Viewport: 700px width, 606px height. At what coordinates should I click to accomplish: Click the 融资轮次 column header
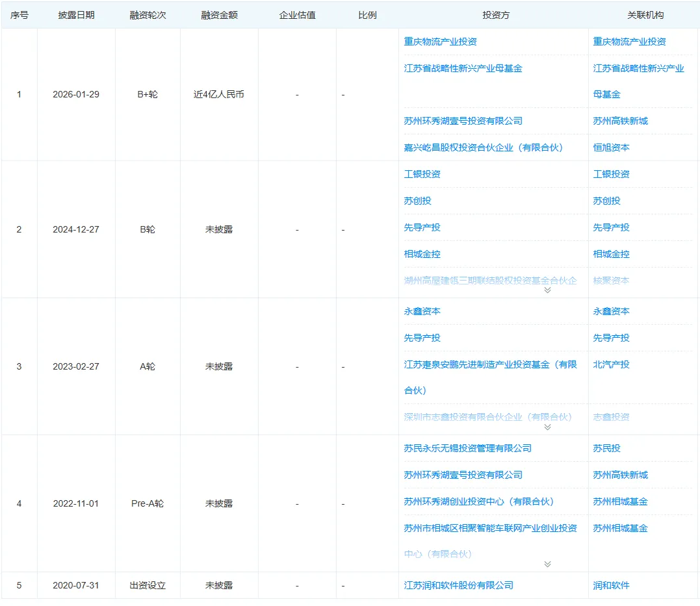click(x=148, y=15)
